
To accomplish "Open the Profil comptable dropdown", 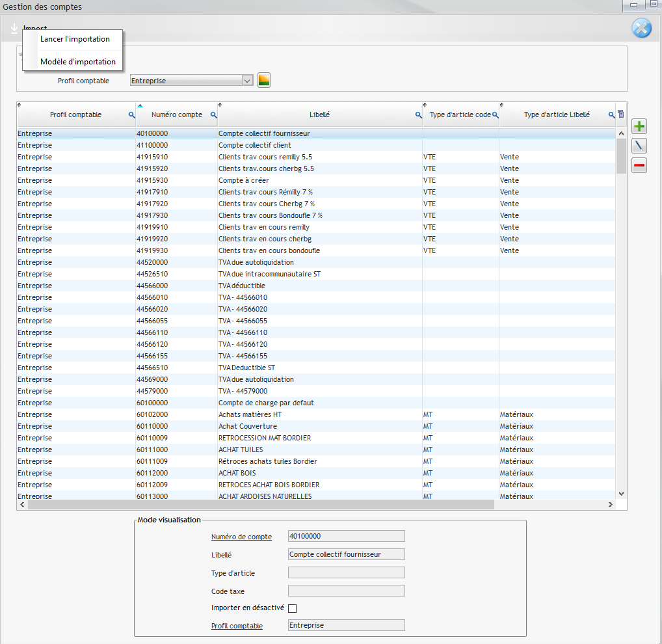I will (x=246, y=80).
